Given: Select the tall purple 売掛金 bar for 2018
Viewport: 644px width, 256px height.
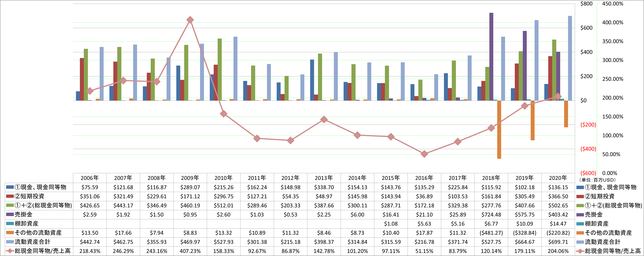Looking at the screenshot, I should tap(491, 56).
